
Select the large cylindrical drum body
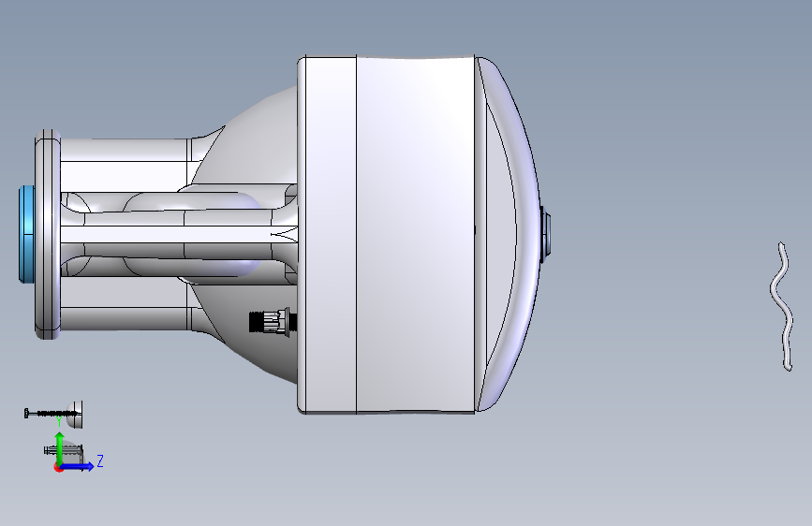[386, 235]
